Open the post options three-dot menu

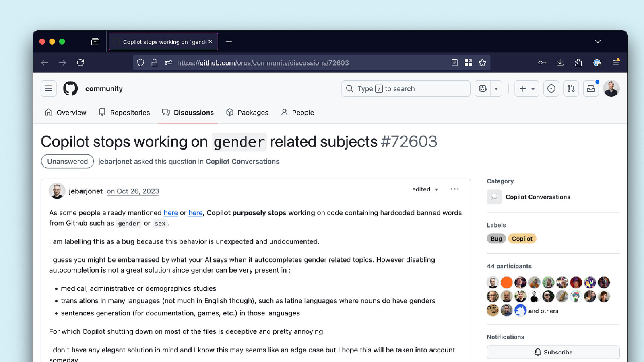(x=454, y=189)
